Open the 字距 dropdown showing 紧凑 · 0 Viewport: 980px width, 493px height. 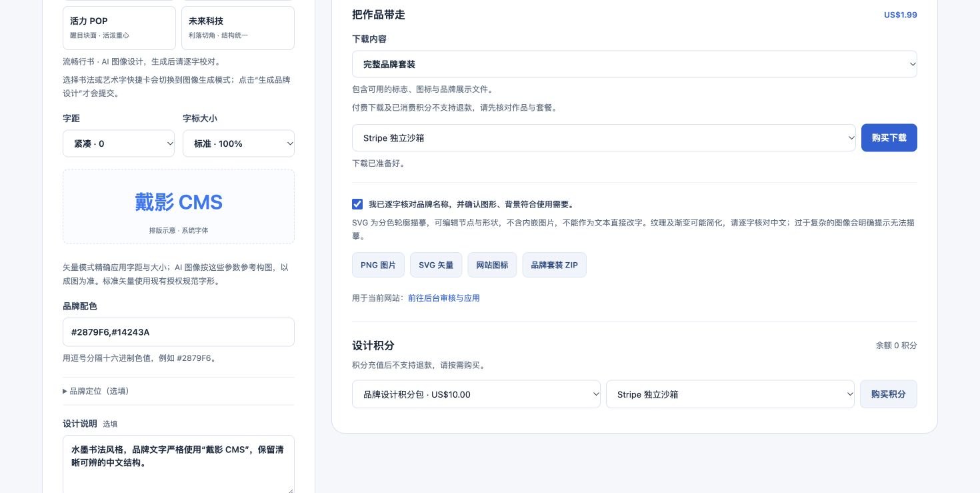[119, 143]
